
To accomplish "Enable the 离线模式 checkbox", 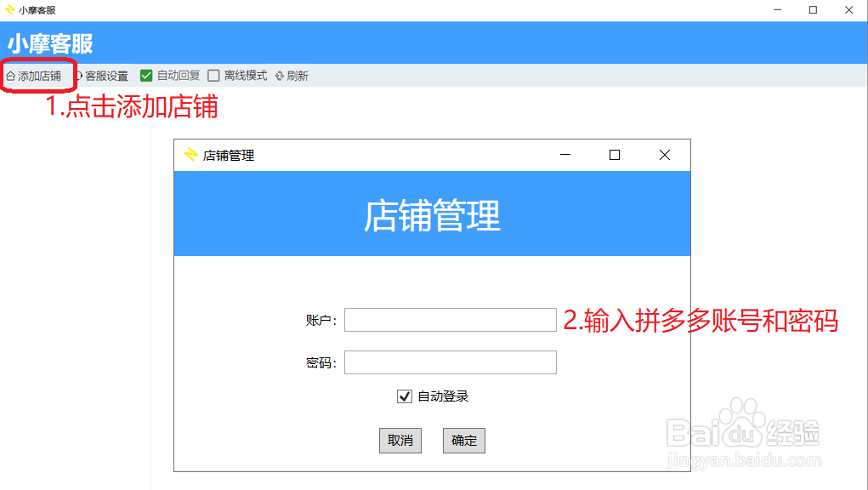I will coord(213,76).
